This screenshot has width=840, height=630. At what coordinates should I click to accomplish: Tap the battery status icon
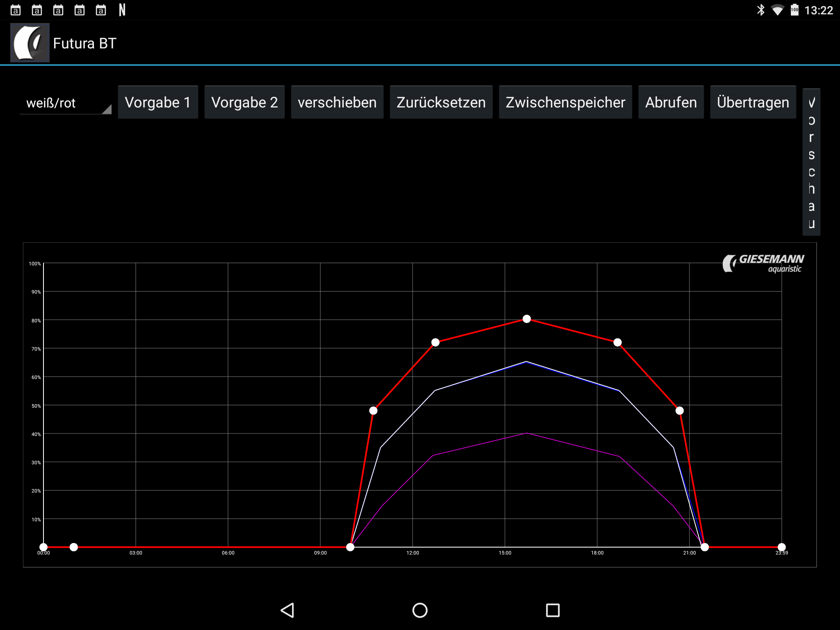pos(794,10)
